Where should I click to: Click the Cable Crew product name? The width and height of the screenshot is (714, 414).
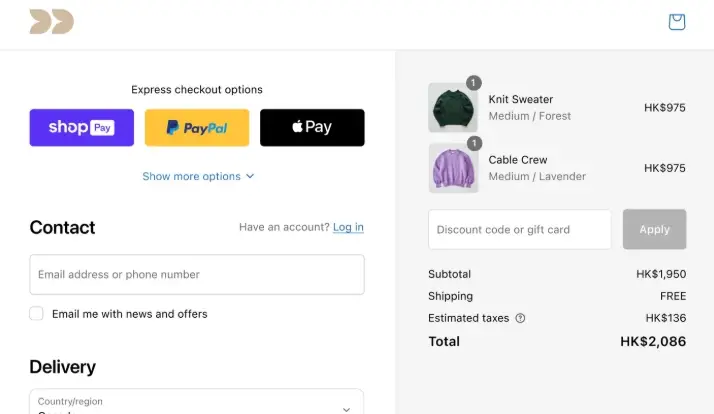coord(517,160)
